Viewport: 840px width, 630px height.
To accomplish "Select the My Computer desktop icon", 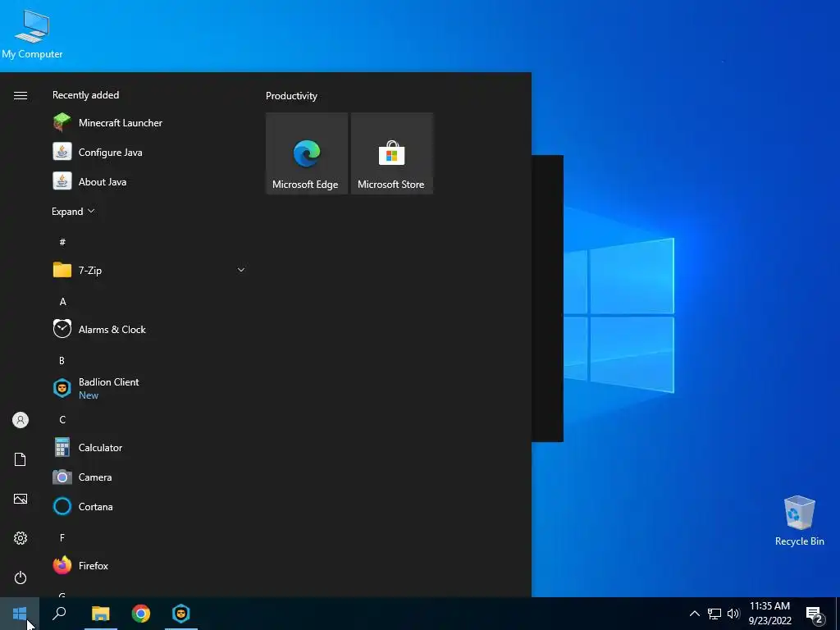I will click(x=32, y=34).
